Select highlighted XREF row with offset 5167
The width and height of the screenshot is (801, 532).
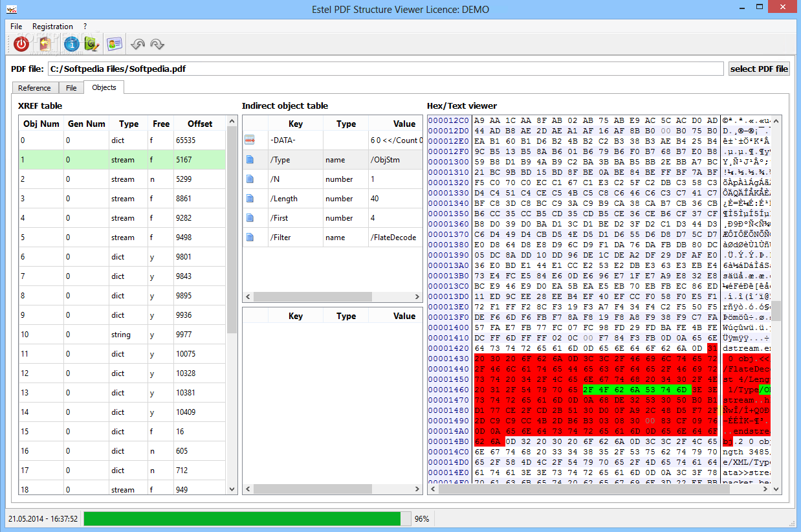(x=122, y=160)
